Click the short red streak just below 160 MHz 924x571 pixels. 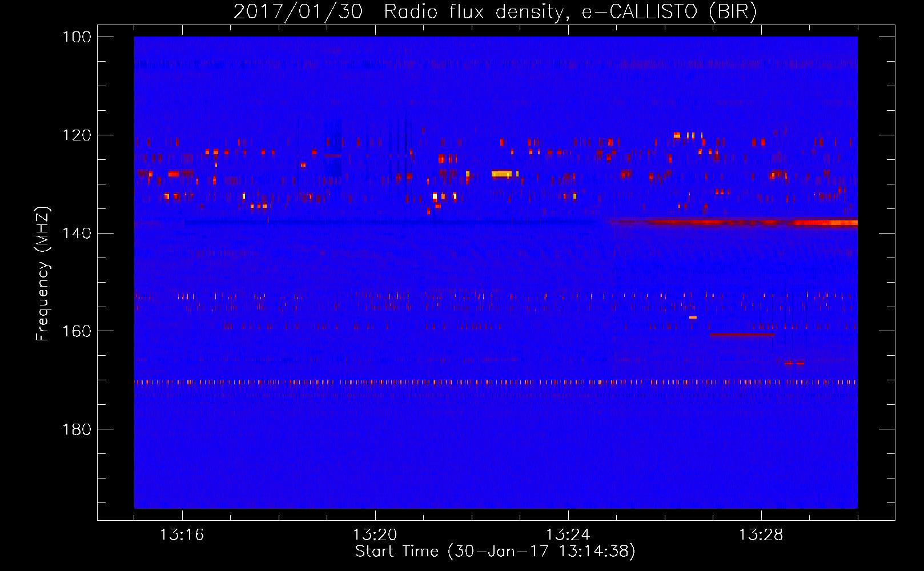click(x=742, y=335)
